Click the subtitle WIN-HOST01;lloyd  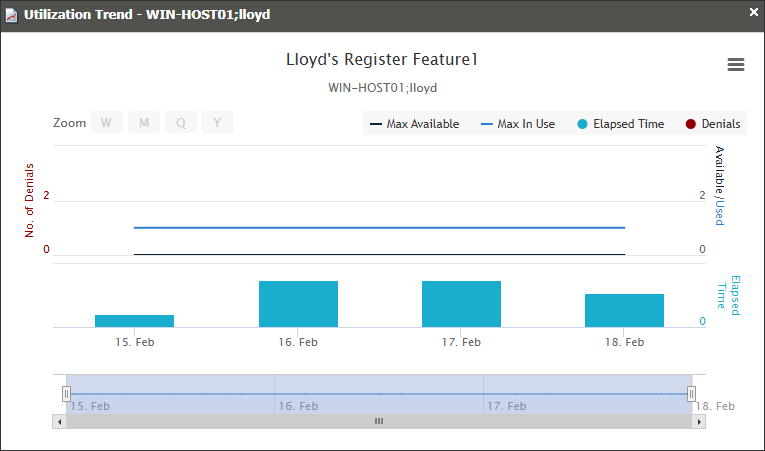382,88
